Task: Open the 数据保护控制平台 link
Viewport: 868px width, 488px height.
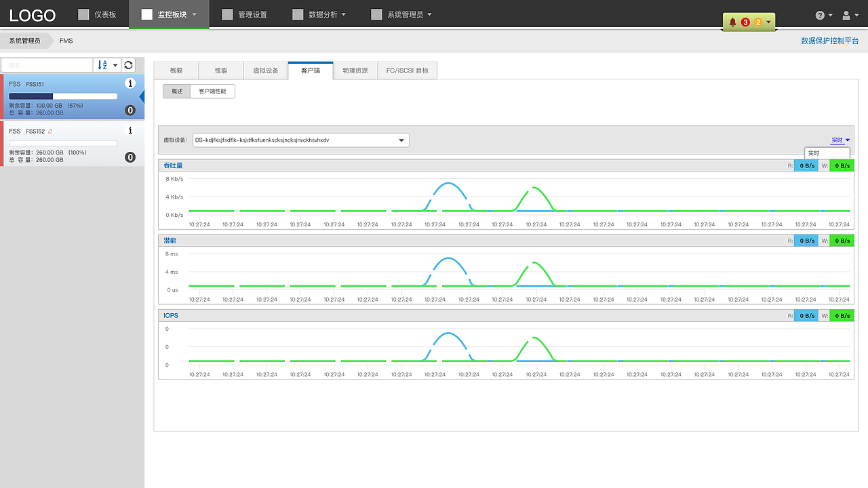Action: pyautogui.click(x=830, y=41)
